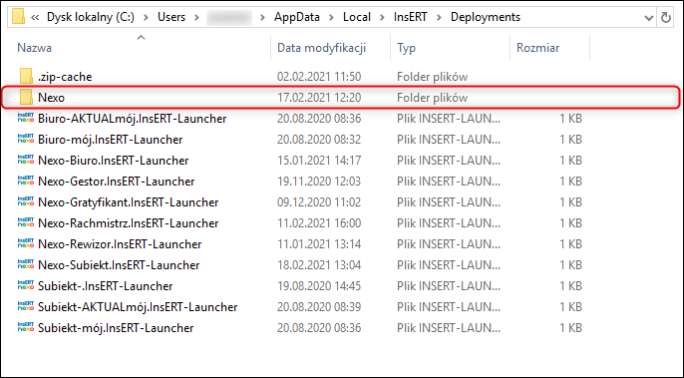Click the date 11.02.2021 16:00
The width and height of the screenshot is (684, 378).
coord(319,223)
